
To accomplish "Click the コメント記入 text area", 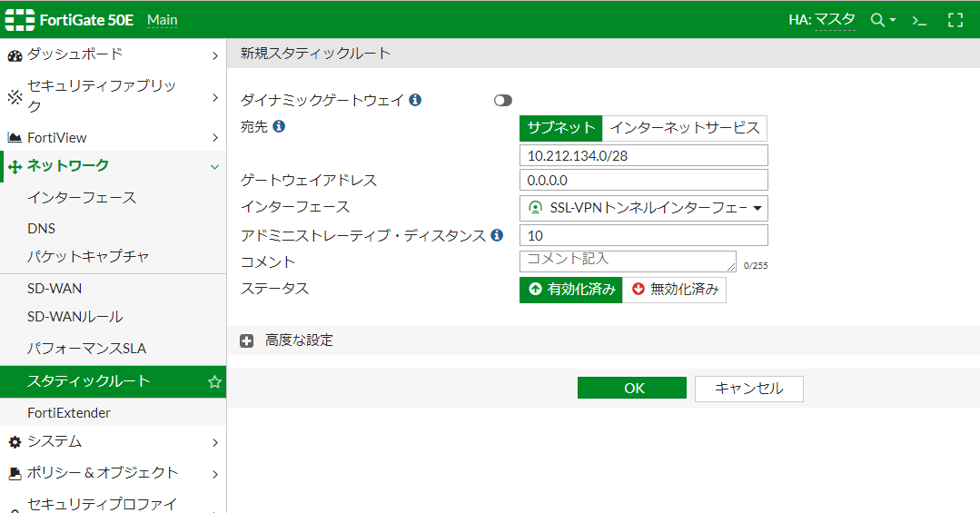I will [629, 261].
